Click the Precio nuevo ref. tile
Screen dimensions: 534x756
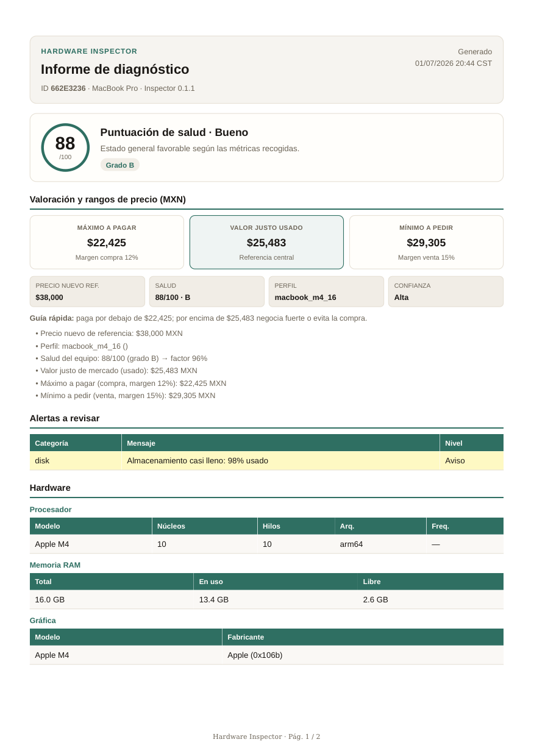(x=87, y=291)
